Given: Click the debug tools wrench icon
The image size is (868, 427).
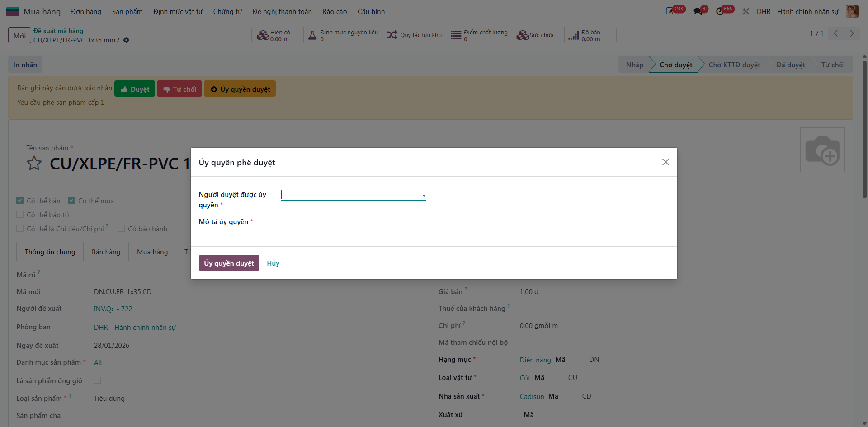Looking at the screenshot, I should (x=746, y=11).
